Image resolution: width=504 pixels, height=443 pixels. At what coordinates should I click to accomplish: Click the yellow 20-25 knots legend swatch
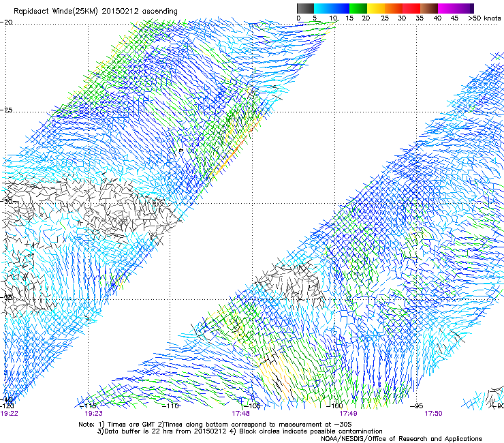tap(376, 8)
